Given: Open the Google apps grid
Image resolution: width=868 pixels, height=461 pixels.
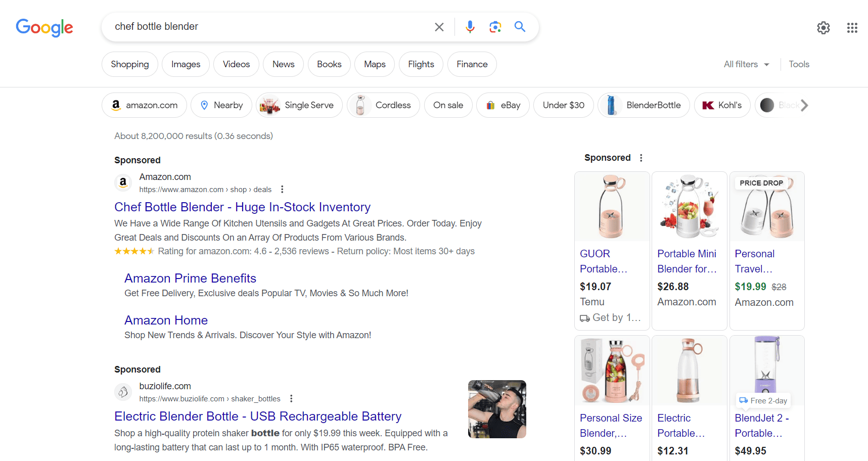Looking at the screenshot, I should (852, 28).
